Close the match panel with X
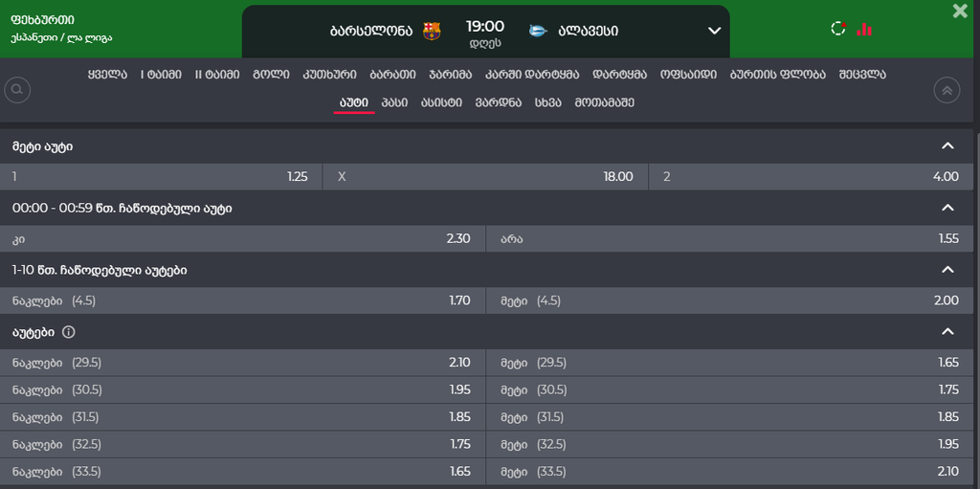Screen dimensions: 980x489 point(959,11)
